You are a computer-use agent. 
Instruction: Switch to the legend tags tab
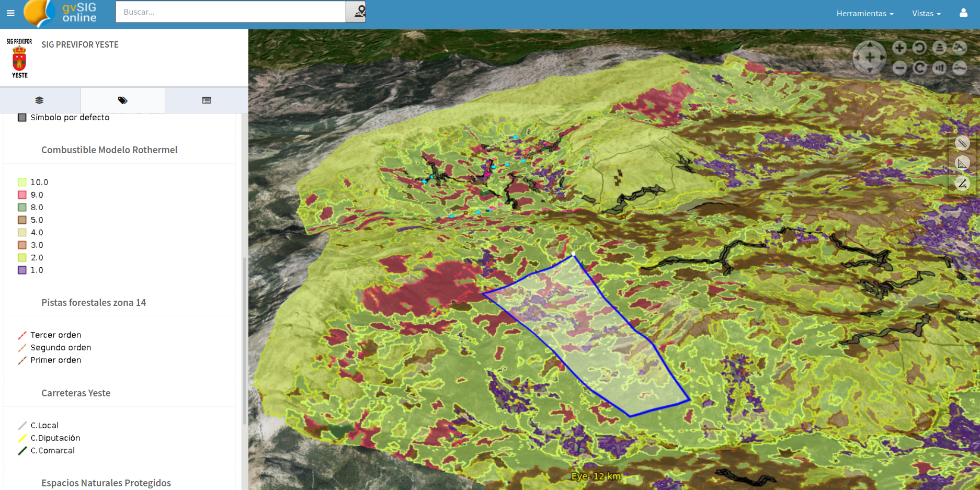[x=123, y=100]
